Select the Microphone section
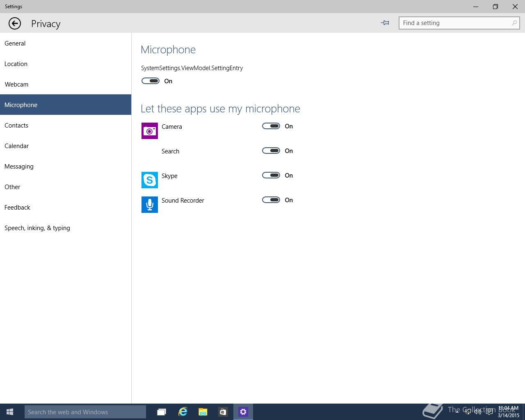The height and width of the screenshot is (420, 525). (66, 105)
